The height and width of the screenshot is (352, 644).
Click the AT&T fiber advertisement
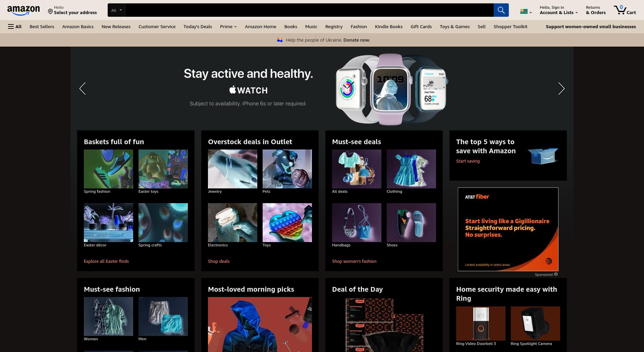[x=508, y=229]
